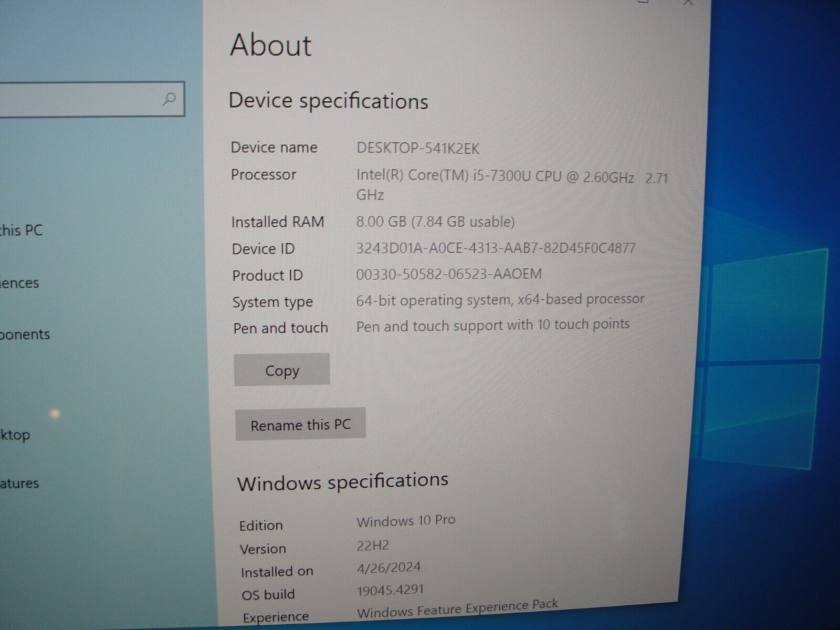
Task: Open sidebar item ending in 'this PC'
Action: tap(21, 230)
